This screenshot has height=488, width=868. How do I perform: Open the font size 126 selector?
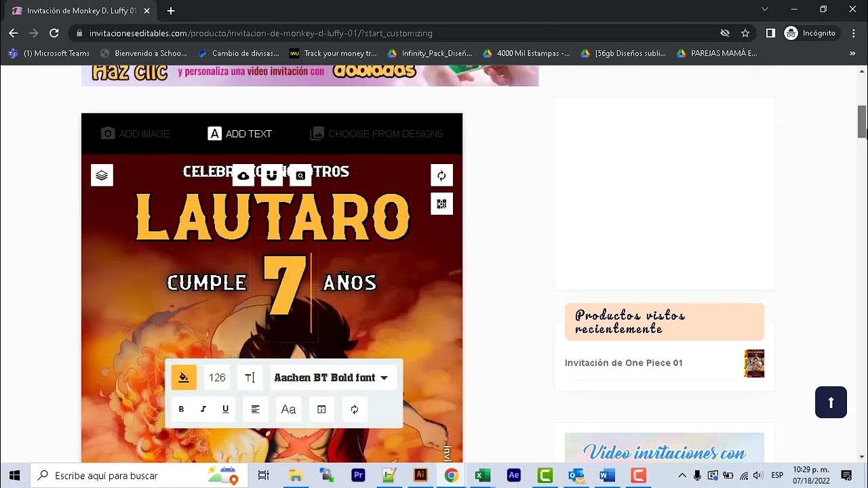pos(217,378)
